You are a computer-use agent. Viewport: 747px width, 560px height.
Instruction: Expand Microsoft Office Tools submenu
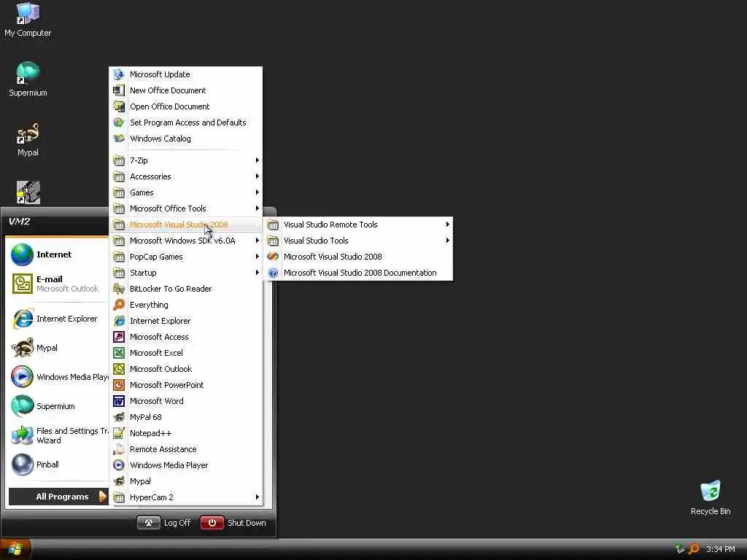coord(186,209)
